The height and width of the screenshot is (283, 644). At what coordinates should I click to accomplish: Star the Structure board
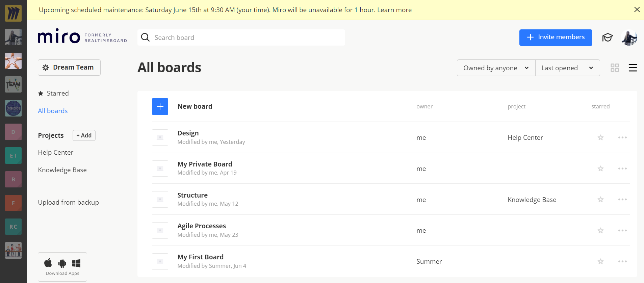pyautogui.click(x=600, y=200)
